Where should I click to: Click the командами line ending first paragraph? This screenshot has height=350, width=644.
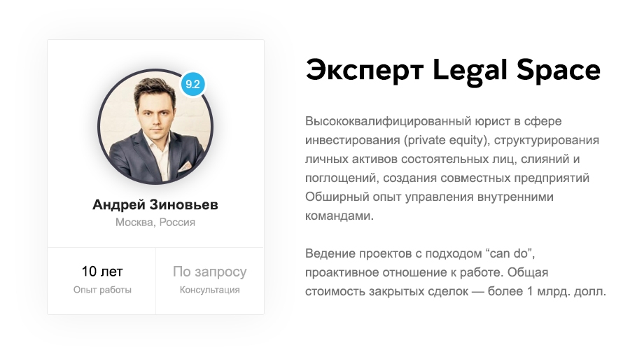point(339,216)
